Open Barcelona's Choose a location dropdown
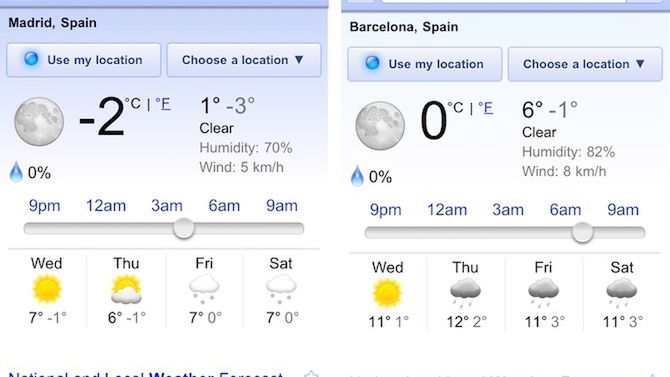Image resolution: width=670 pixels, height=377 pixels. [585, 64]
